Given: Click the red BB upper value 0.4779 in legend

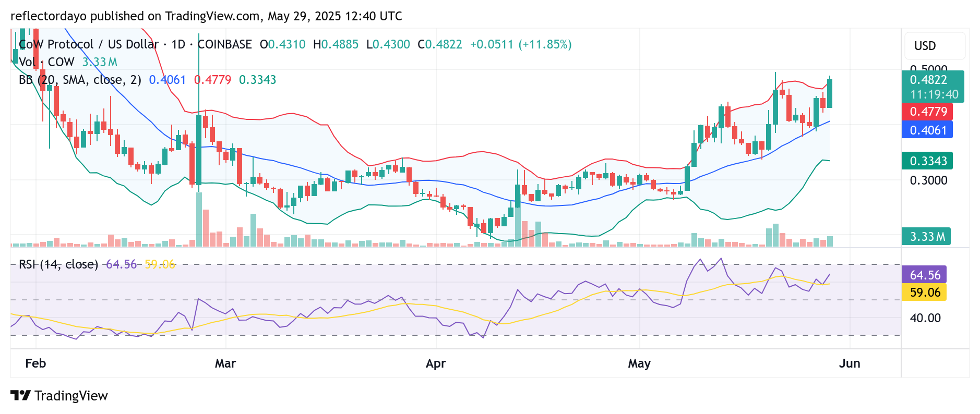Looking at the screenshot, I should 212,80.
